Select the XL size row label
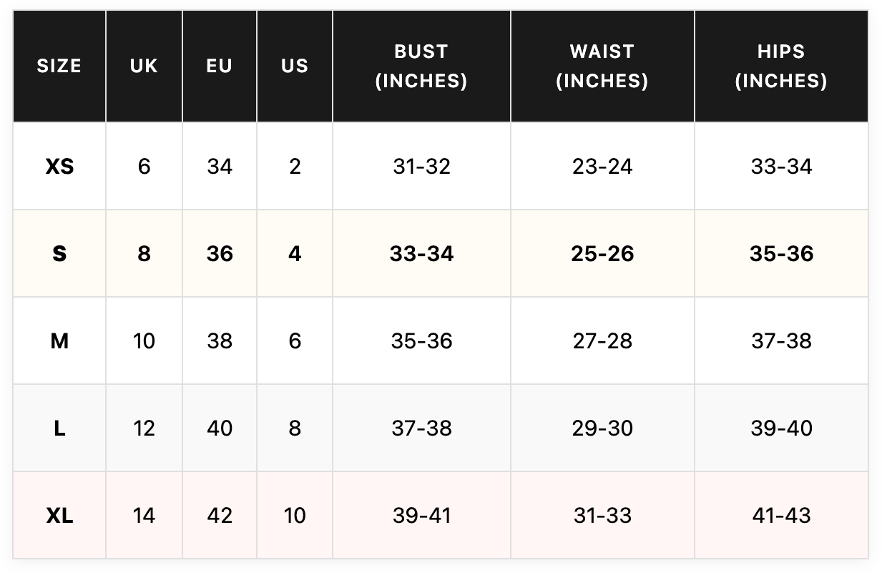The height and width of the screenshot is (588, 887). click(x=59, y=516)
